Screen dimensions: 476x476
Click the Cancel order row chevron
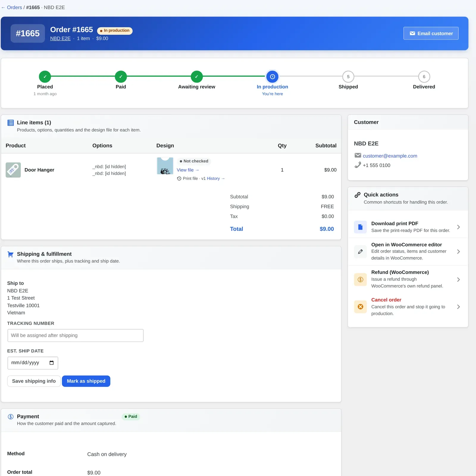pyautogui.click(x=458, y=307)
